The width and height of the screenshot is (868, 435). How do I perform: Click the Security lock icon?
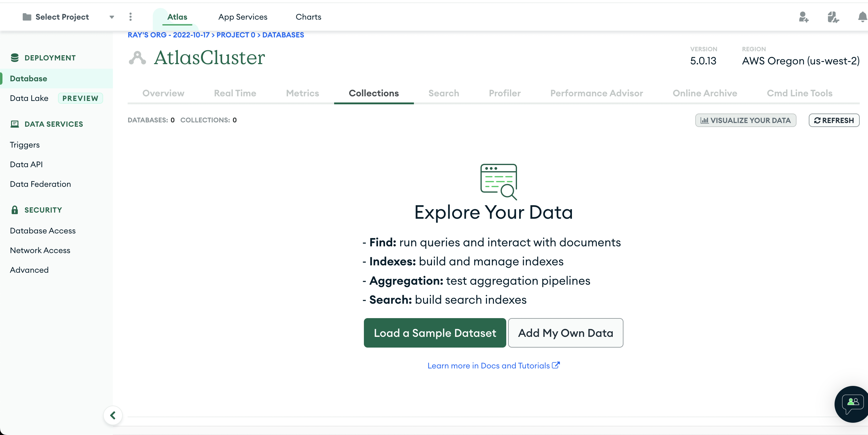pyautogui.click(x=14, y=210)
